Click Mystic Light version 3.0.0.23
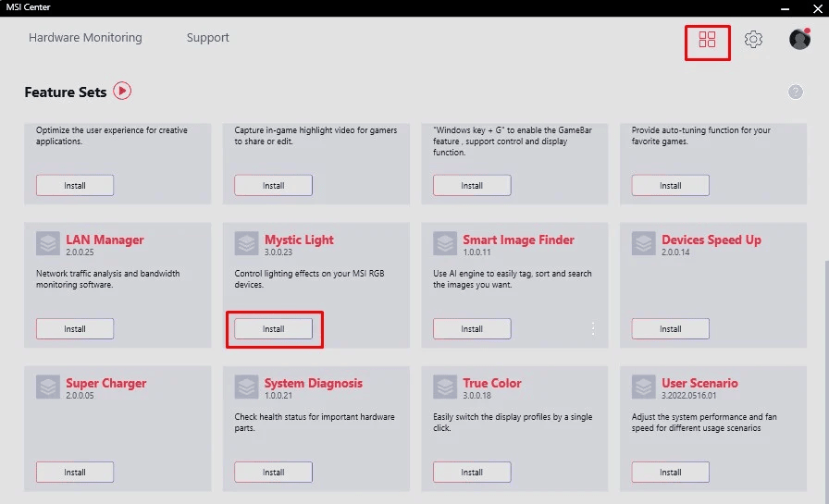Screen dimensions: 829x504 (x=278, y=252)
